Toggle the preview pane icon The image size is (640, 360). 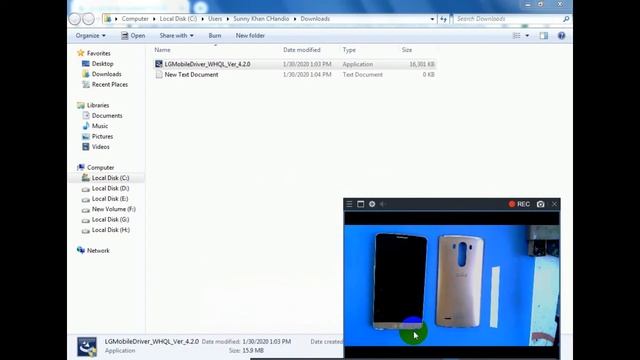click(x=544, y=36)
